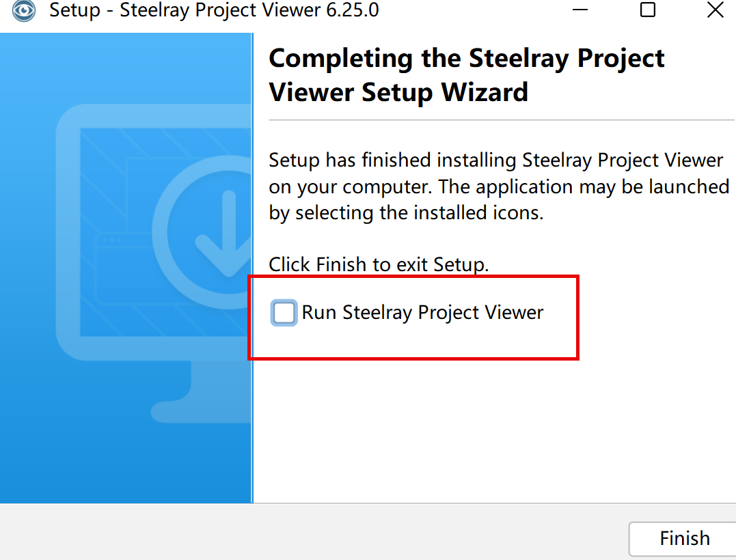Maximize the Setup window
The width and height of the screenshot is (736, 560).
click(647, 10)
